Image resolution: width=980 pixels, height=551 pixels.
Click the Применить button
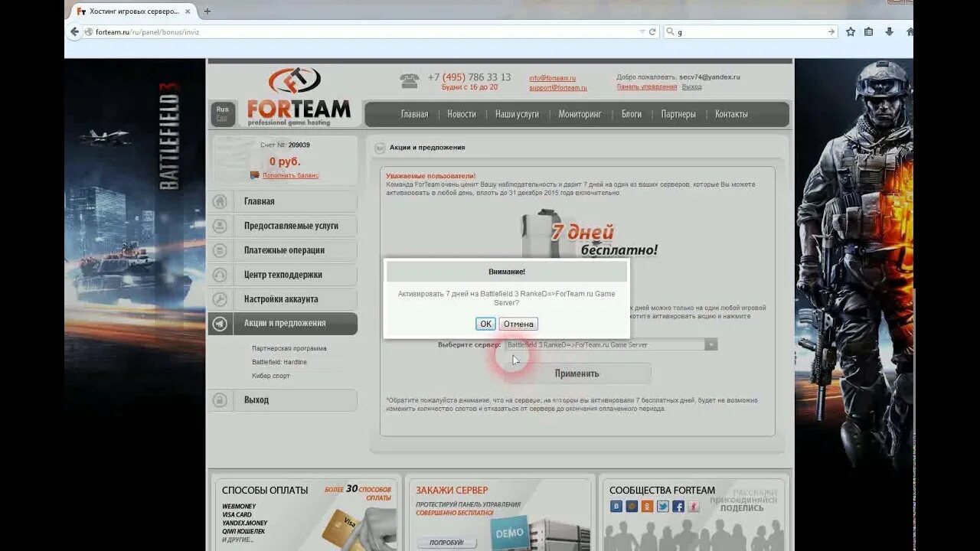[577, 373]
